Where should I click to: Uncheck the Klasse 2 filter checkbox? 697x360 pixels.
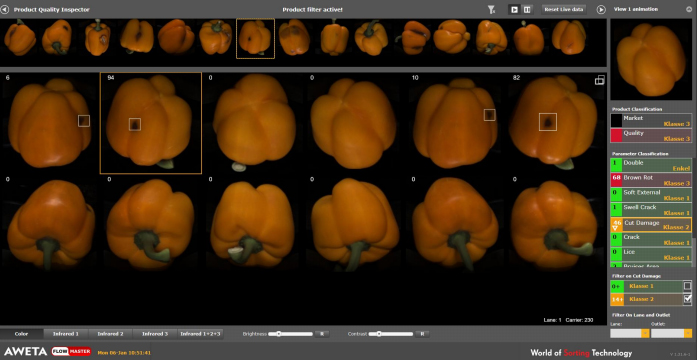(x=687, y=299)
